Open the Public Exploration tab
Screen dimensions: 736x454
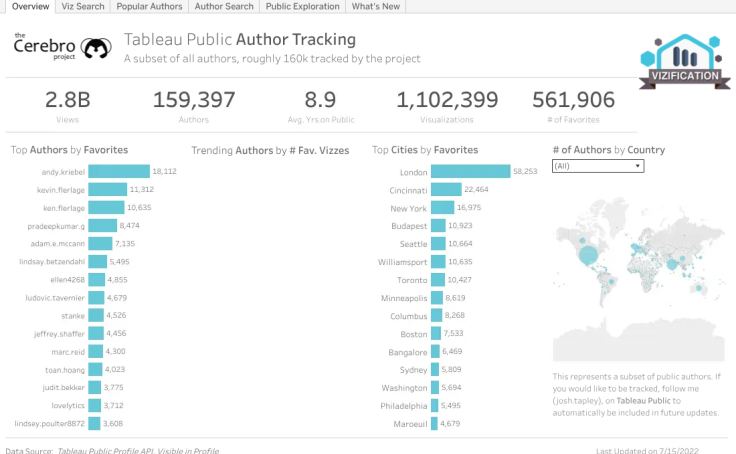click(x=302, y=7)
